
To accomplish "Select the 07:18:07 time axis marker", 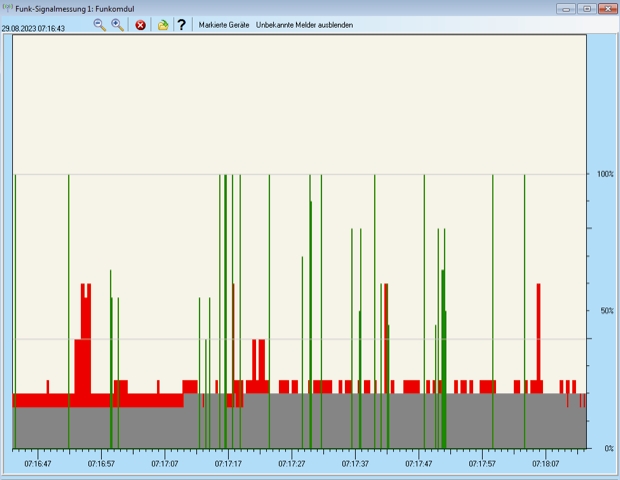I will pyautogui.click(x=545, y=464).
